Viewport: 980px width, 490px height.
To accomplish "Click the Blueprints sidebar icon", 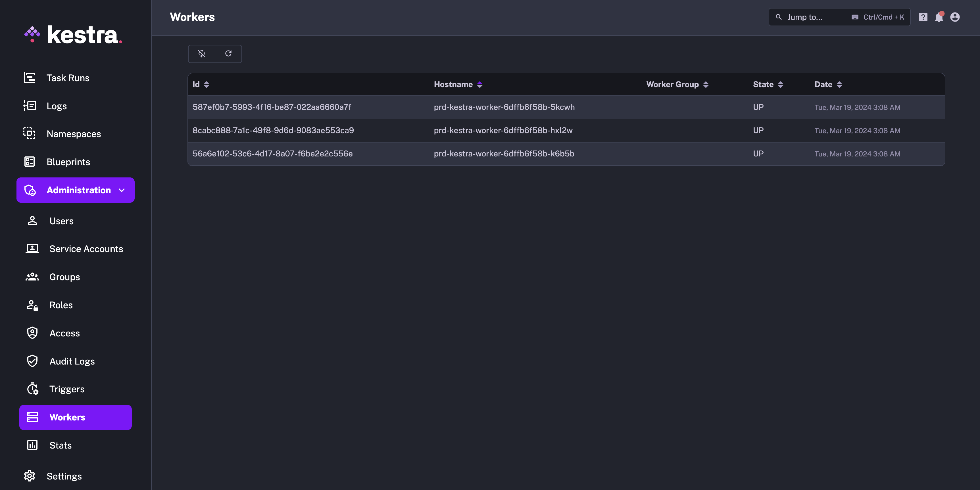I will pyautogui.click(x=29, y=162).
